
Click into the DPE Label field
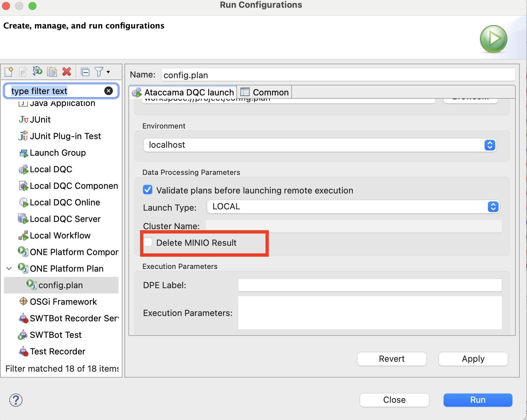(369, 285)
